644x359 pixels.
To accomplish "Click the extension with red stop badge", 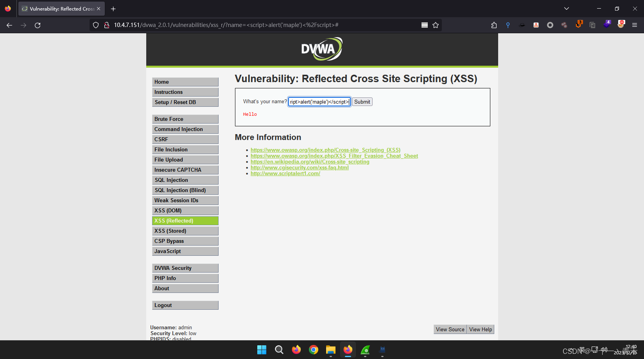I will [621, 24].
